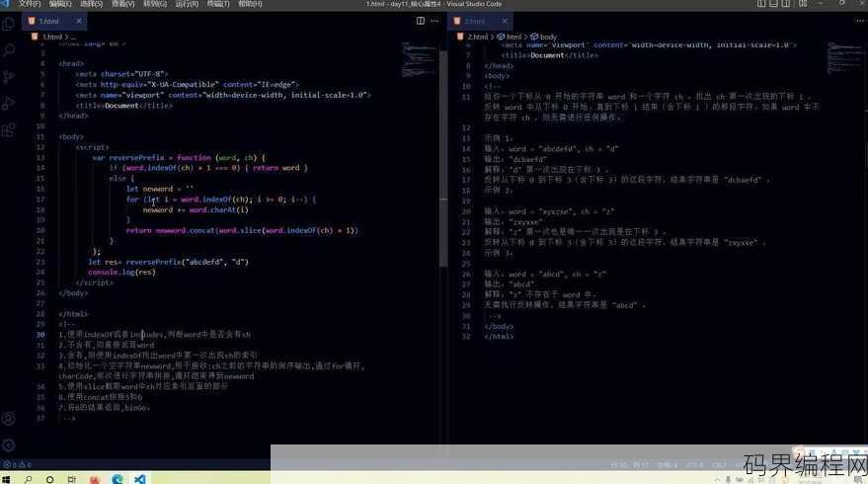Toggle the primary sidebar layout icon
Viewport: 868px width, 484px height.
point(761,4)
